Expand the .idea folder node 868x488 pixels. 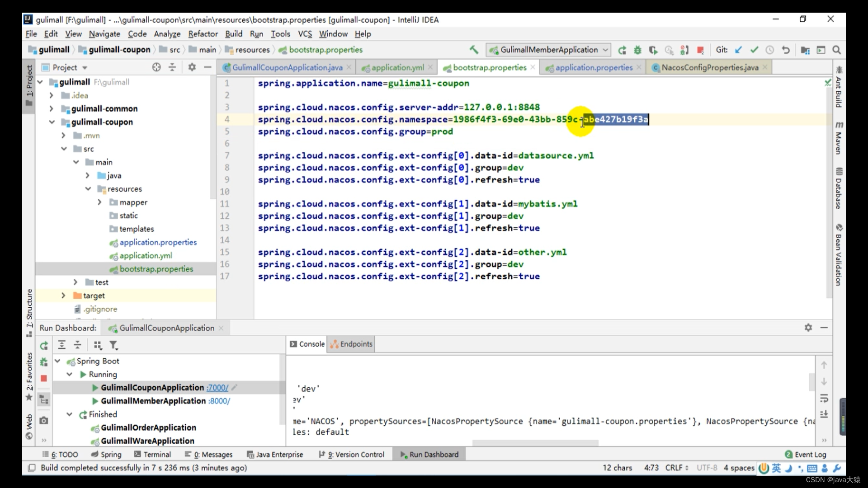point(52,95)
